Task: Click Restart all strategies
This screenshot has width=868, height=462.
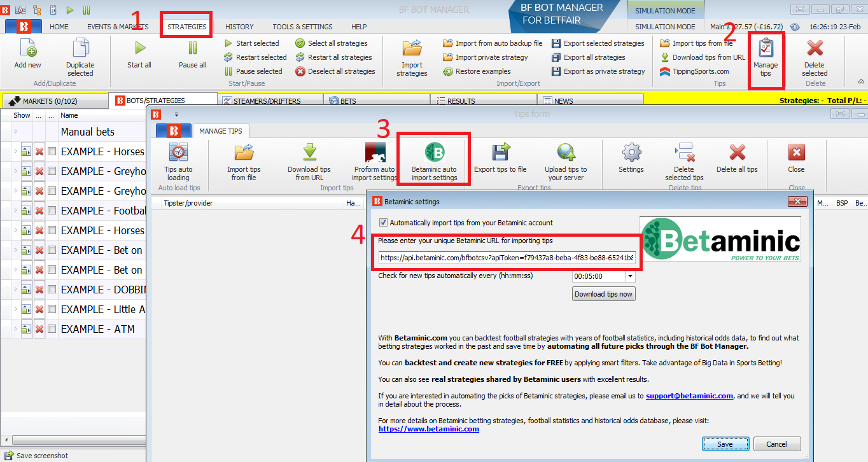Action: tap(333, 57)
